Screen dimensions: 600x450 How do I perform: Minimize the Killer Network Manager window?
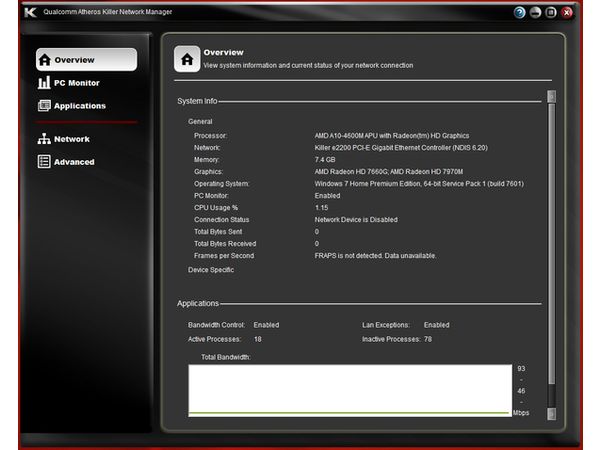(535, 13)
